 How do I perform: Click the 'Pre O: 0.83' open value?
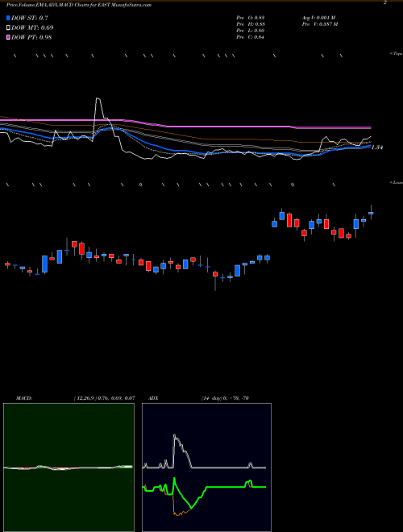click(251, 18)
